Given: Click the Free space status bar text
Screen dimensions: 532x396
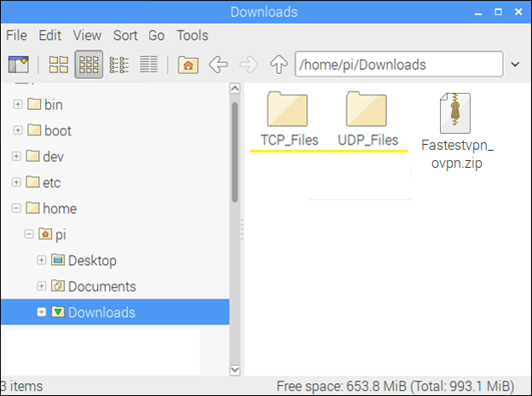Looking at the screenshot, I should click(x=396, y=386).
